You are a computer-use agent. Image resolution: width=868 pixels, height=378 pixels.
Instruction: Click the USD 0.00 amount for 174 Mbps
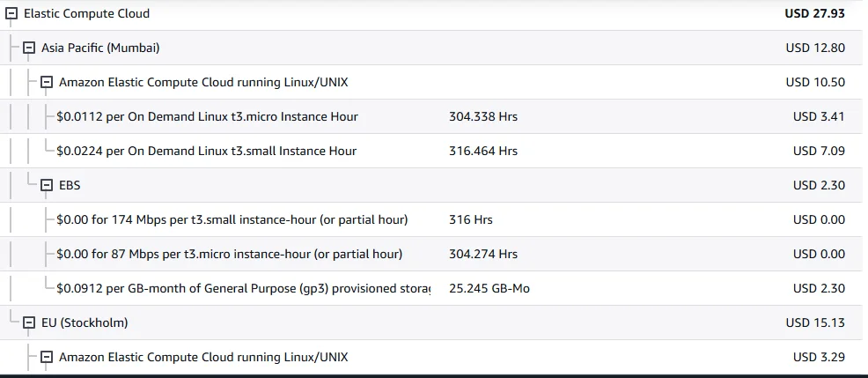coord(819,220)
